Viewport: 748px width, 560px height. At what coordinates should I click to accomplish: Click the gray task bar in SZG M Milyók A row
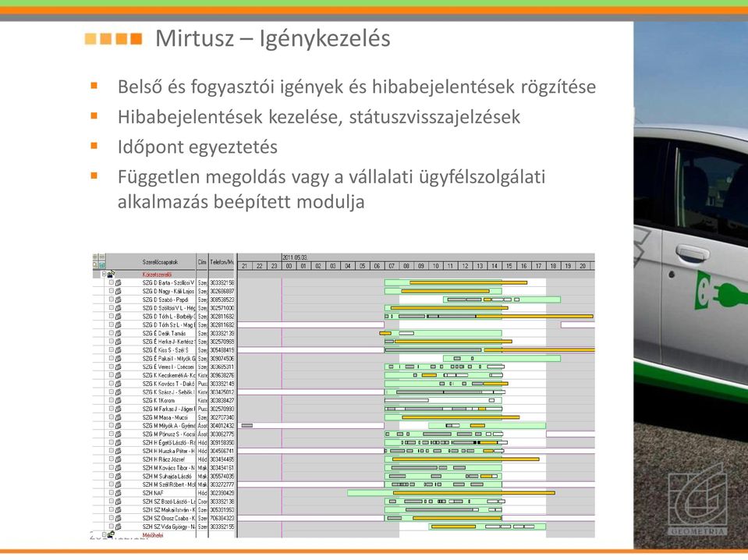pos(247,426)
